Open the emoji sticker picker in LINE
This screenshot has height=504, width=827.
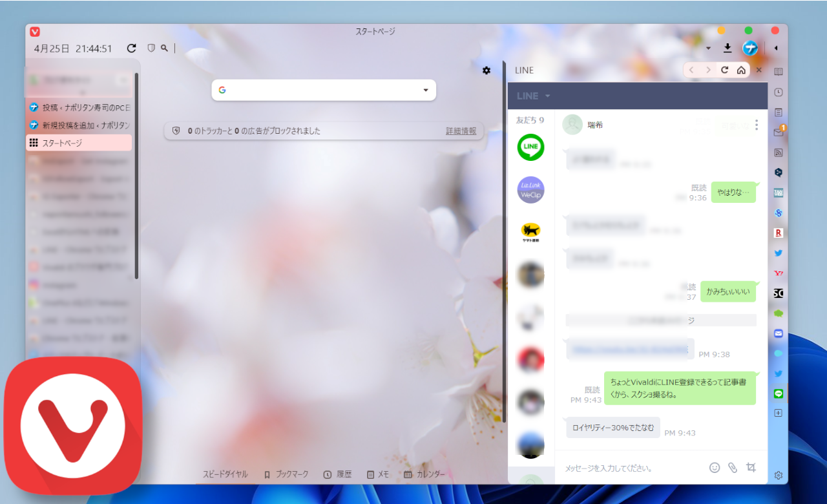[715, 467]
